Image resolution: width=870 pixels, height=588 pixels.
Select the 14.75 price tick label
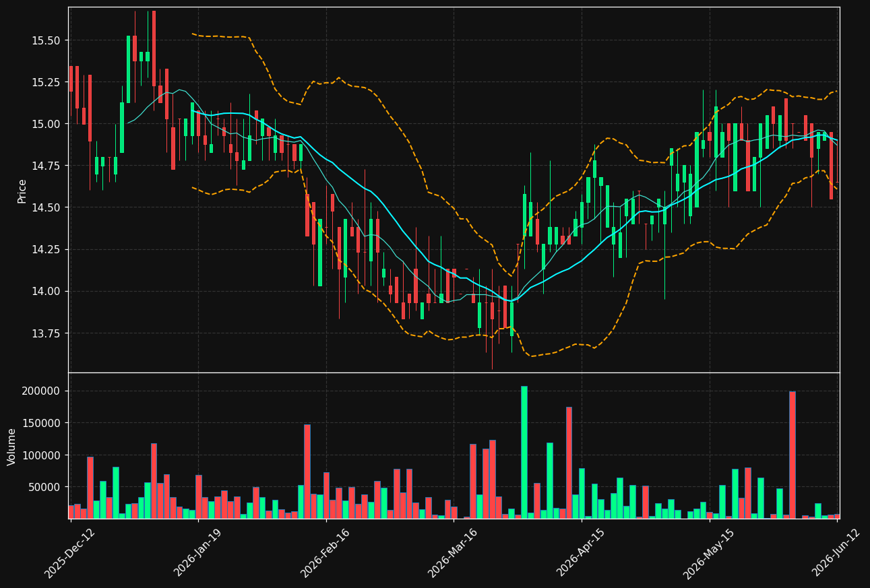46,166
